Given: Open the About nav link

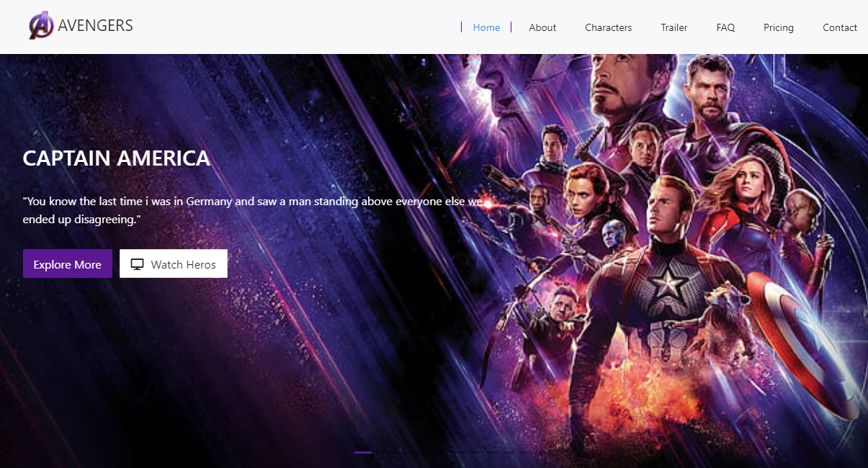Looking at the screenshot, I should pos(542,27).
